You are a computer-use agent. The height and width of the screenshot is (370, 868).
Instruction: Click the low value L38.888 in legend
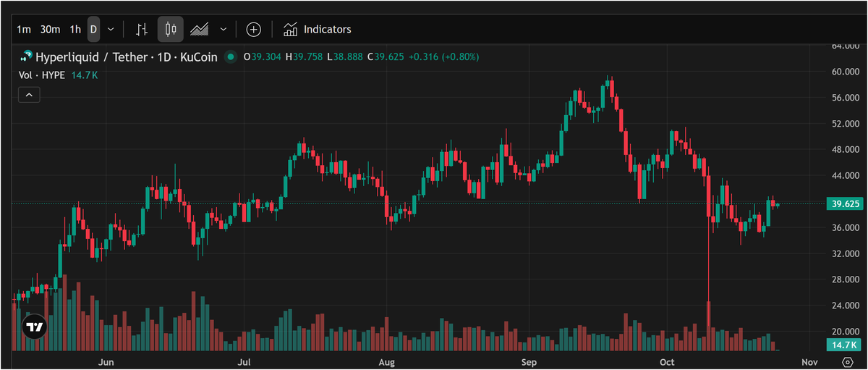pyautogui.click(x=345, y=56)
